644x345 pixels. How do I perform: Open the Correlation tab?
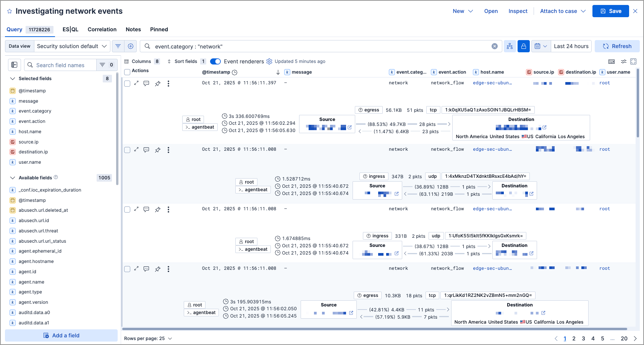[x=102, y=29]
